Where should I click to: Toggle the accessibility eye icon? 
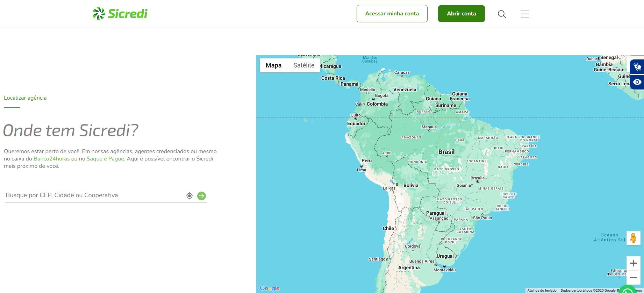coord(637,82)
